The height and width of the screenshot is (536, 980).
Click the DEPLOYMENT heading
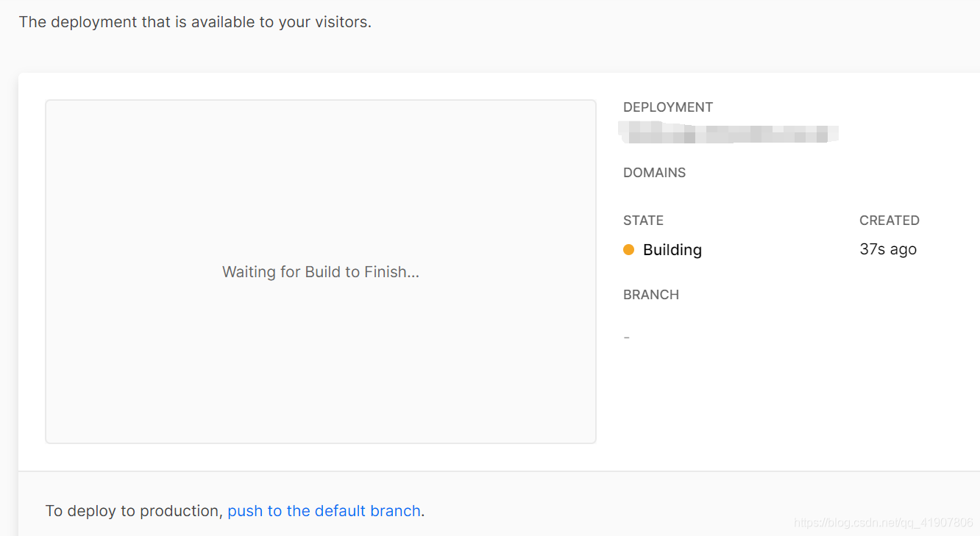click(668, 107)
